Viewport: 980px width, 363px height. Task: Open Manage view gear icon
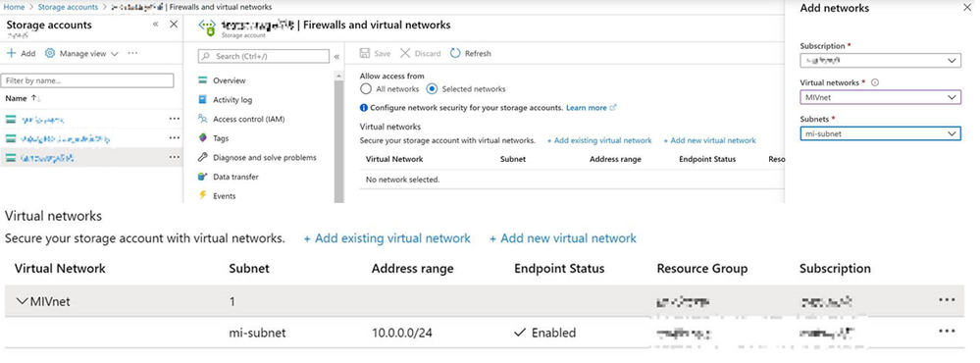(50, 54)
